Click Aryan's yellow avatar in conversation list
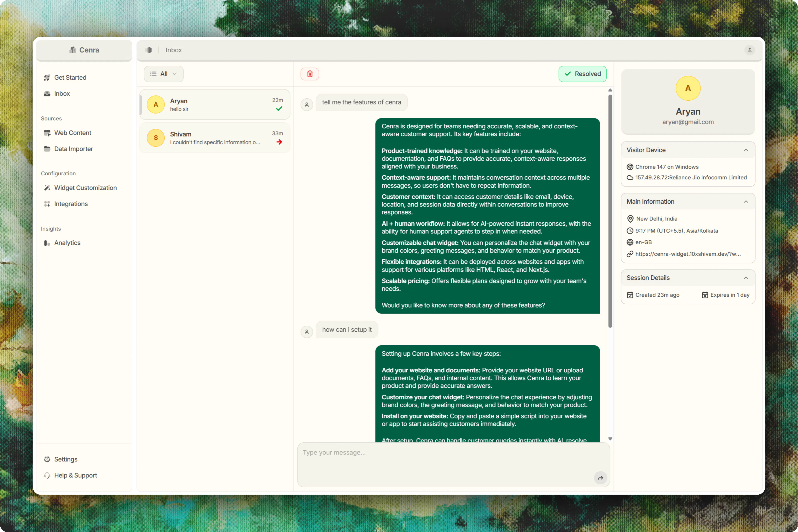The width and height of the screenshot is (798, 532). [156, 105]
